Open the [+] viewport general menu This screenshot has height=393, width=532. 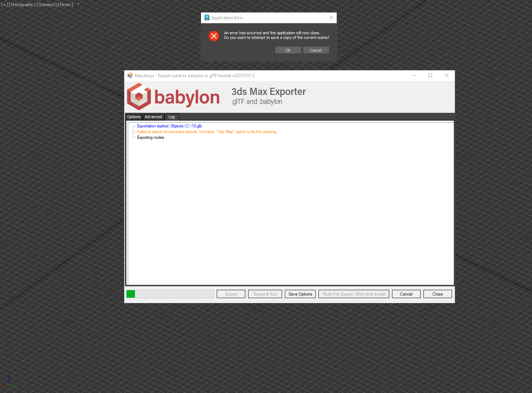click(5, 5)
